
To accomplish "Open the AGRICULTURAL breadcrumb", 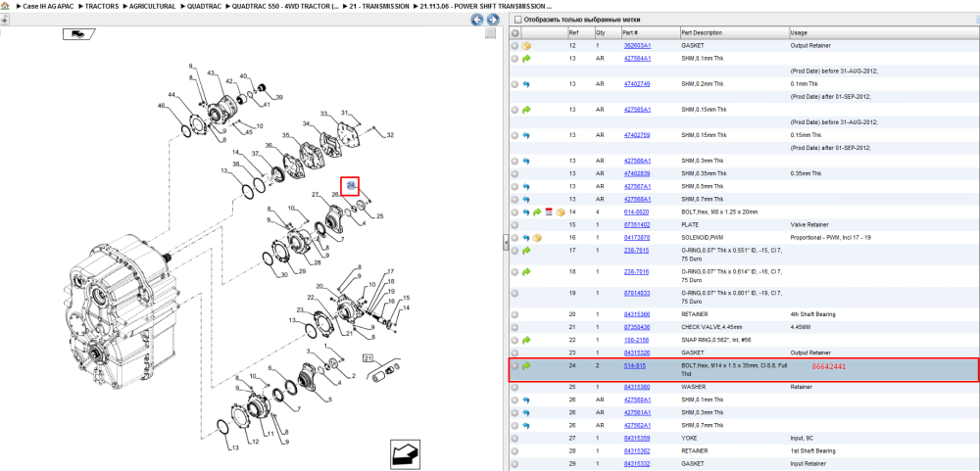I will coord(153,6).
